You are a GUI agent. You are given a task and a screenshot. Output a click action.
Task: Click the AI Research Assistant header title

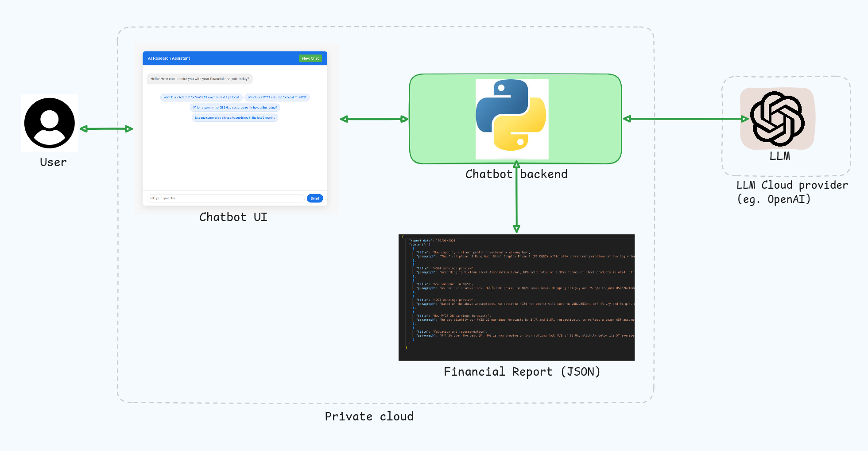coord(169,58)
